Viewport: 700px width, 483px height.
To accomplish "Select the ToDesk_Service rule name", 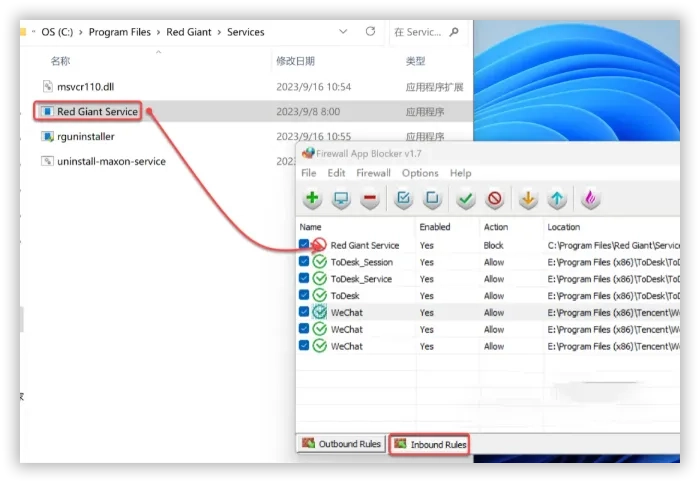I will (x=361, y=279).
